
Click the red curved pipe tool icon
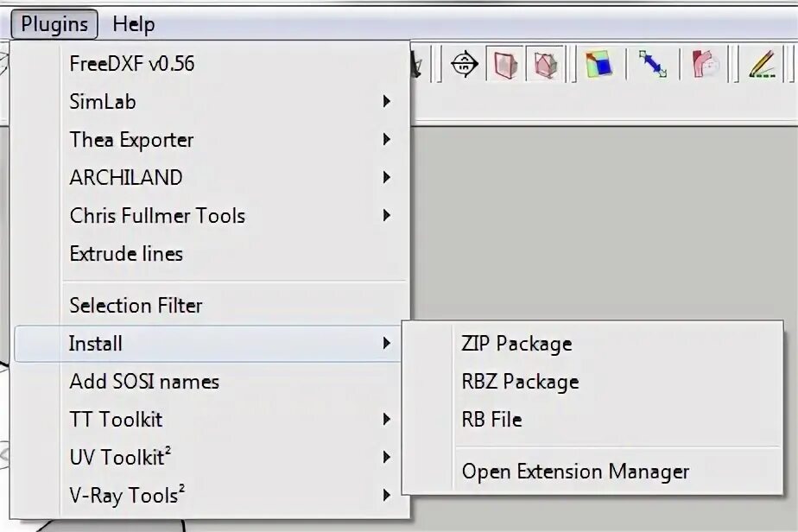[x=706, y=64]
